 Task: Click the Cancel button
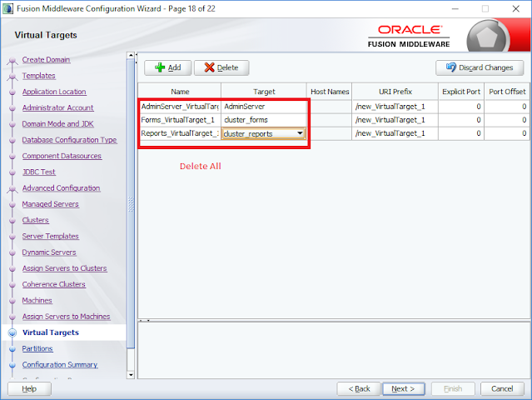(x=502, y=389)
